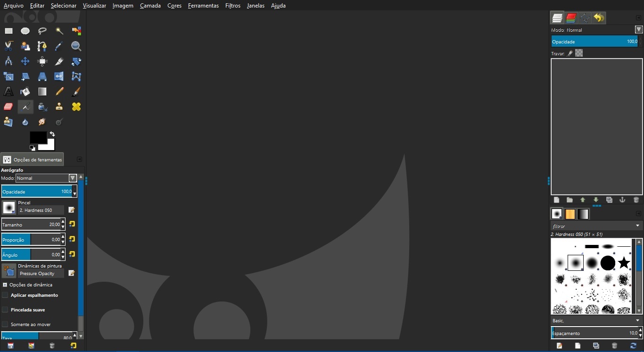The image size is (644, 352).
Task: Choose the Clone stamp tool
Action: click(59, 107)
